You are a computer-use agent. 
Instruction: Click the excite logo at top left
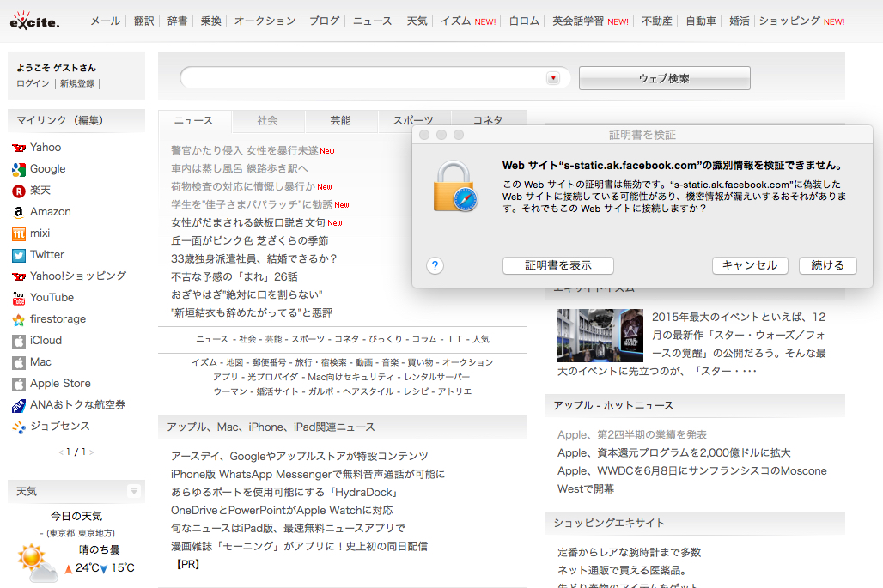click(34, 22)
